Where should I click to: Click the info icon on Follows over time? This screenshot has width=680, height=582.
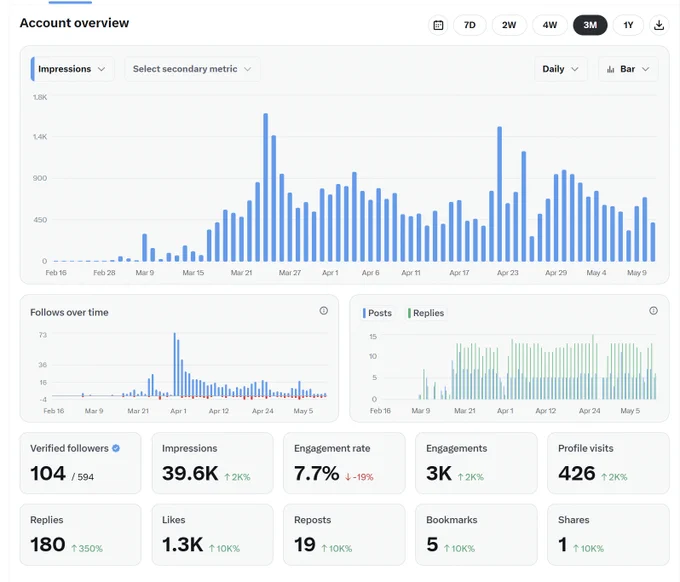324,311
